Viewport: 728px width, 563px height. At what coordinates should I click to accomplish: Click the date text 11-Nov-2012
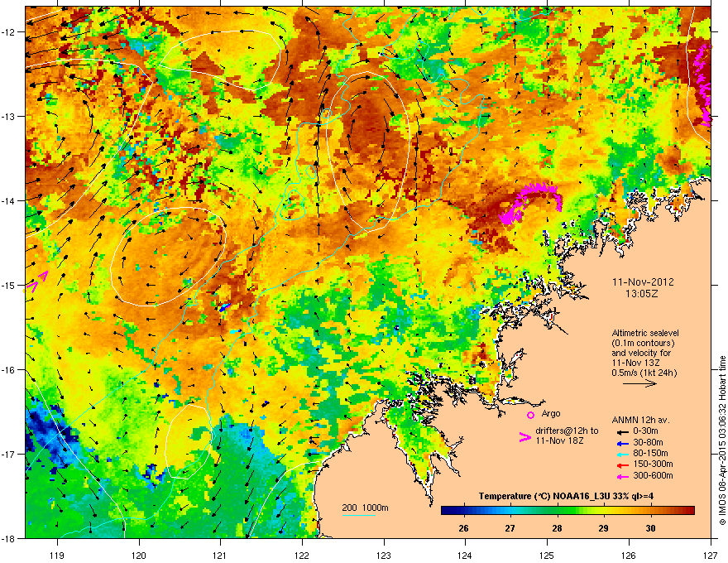pos(643,282)
